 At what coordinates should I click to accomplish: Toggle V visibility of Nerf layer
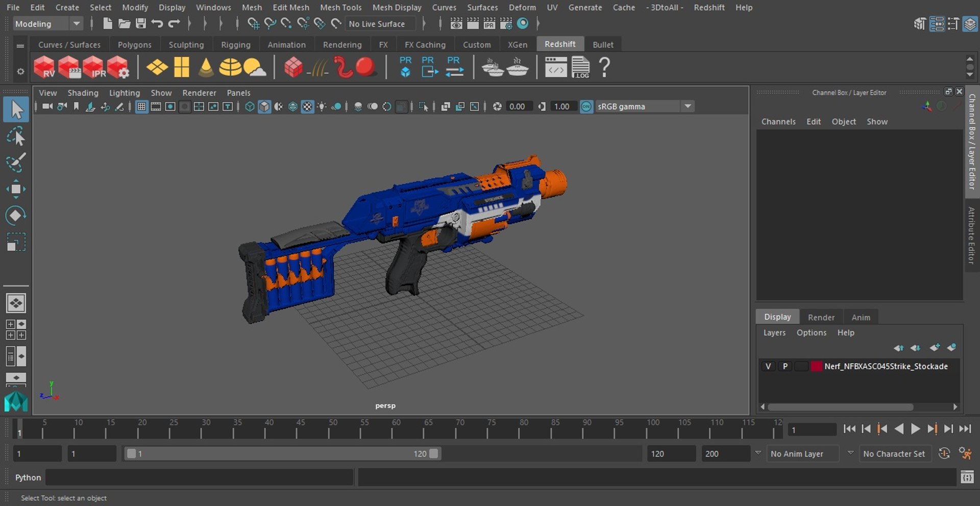pos(768,366)
